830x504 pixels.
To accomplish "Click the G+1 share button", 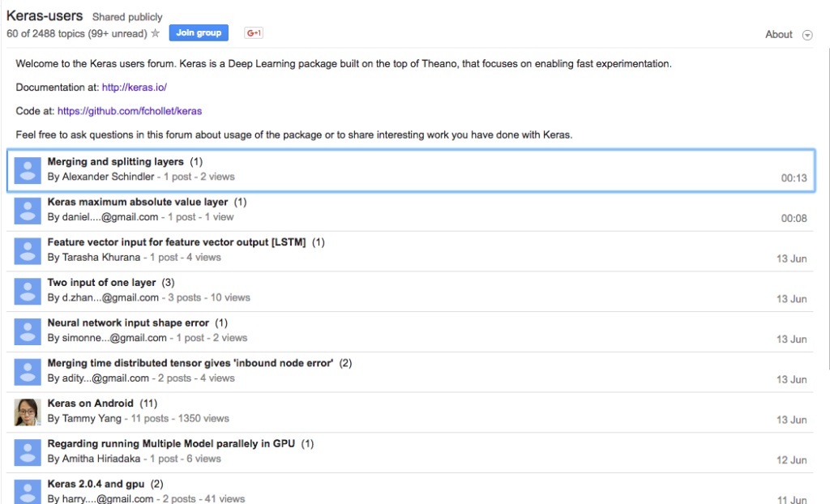I will pos(254,33).
